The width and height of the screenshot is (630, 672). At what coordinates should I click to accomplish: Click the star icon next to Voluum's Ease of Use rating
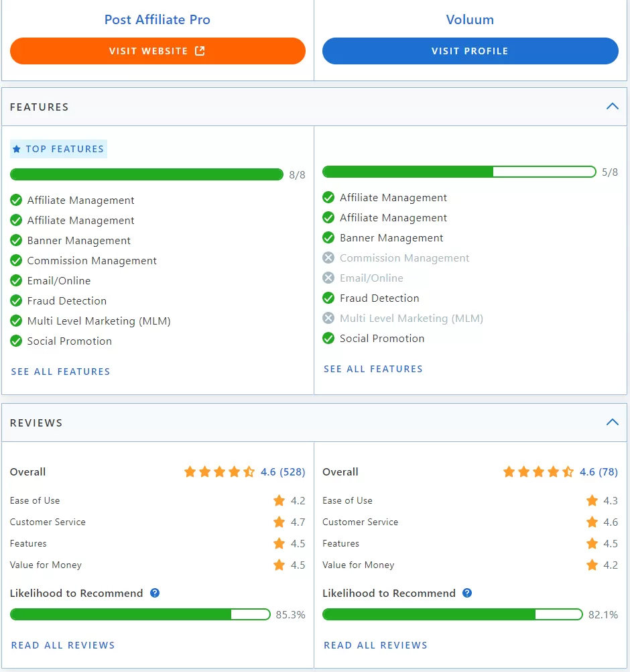592,500
